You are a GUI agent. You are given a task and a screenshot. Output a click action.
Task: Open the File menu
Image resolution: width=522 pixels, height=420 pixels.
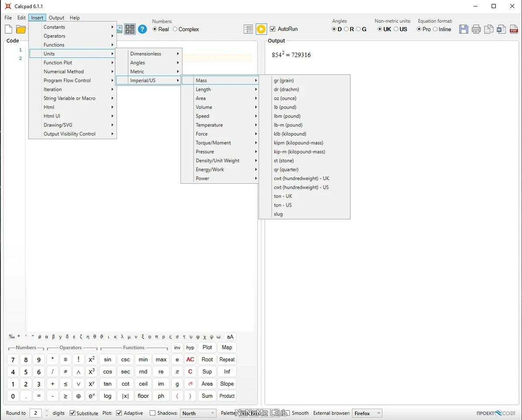pos(8,18)
